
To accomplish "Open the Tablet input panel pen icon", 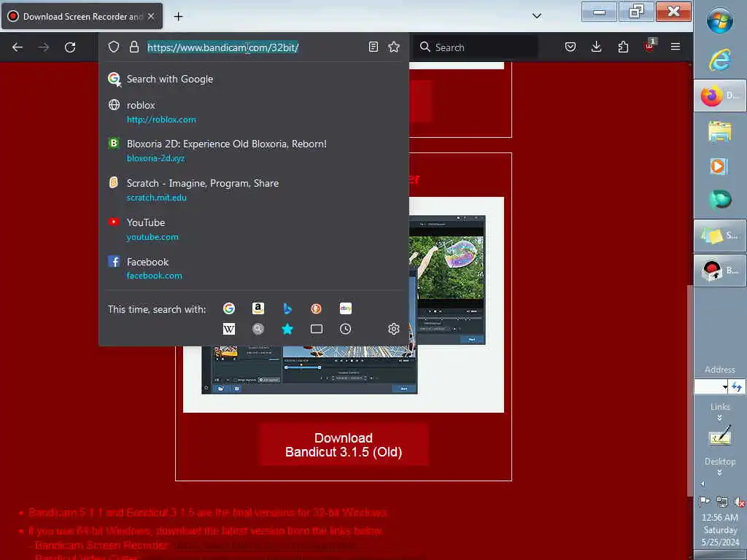I will (x=720, y=435).
